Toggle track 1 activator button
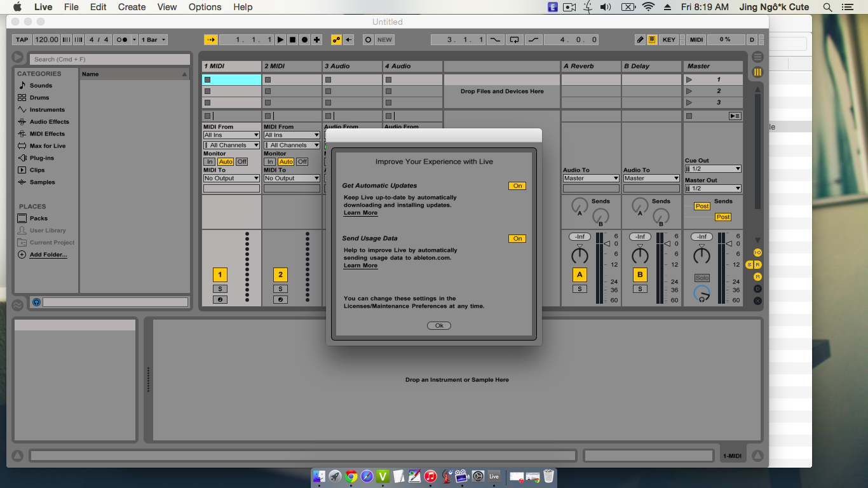 [220, 274]
